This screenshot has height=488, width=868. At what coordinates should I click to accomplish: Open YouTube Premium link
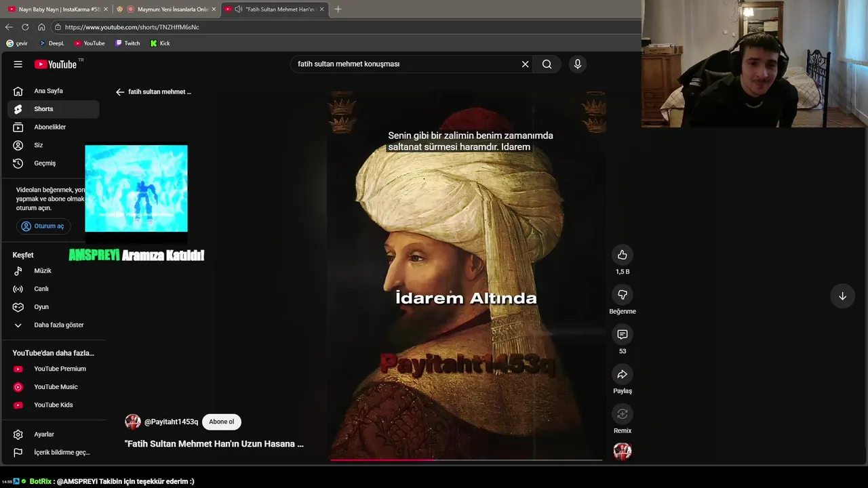click(54, 369)
